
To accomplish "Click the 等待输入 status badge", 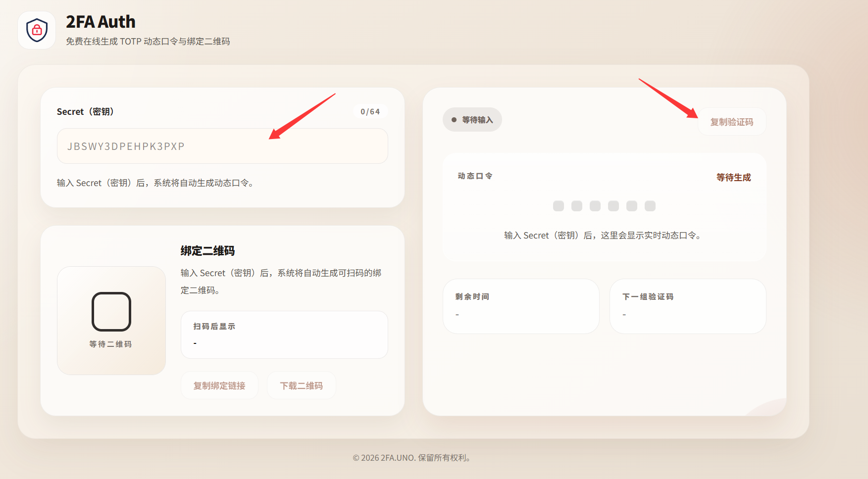I will (472, 120).
